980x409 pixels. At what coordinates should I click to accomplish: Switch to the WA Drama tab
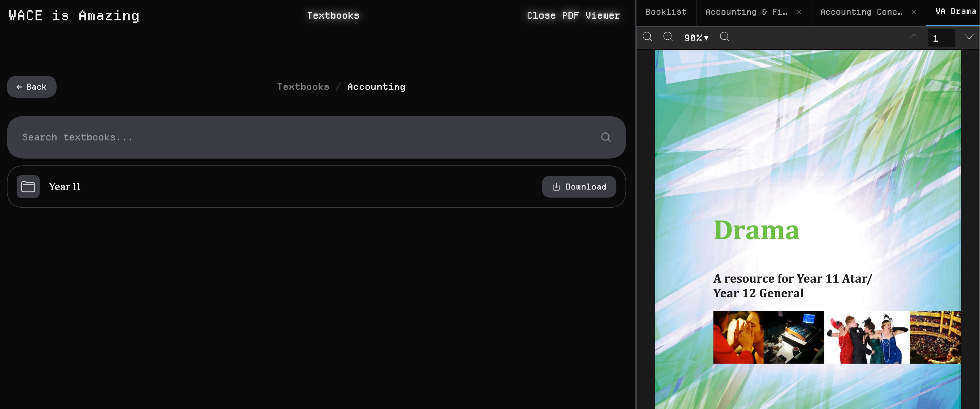(x=955, y=12)
